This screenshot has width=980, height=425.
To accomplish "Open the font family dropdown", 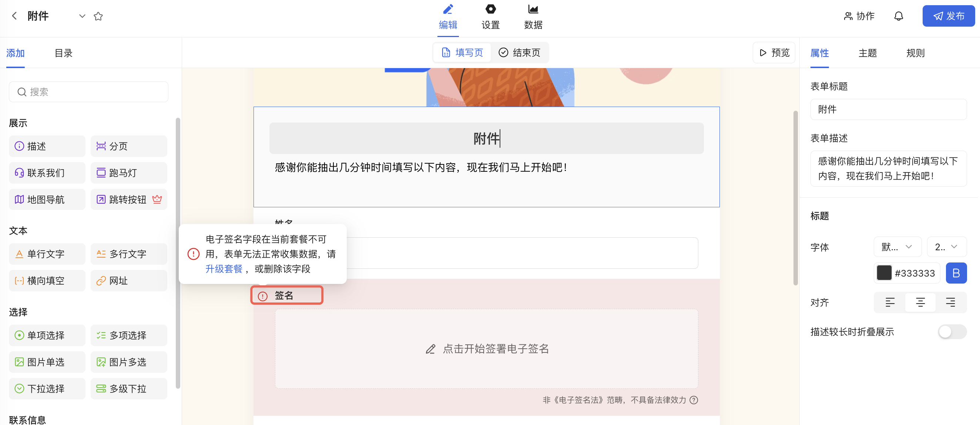I will click(897, 247).
